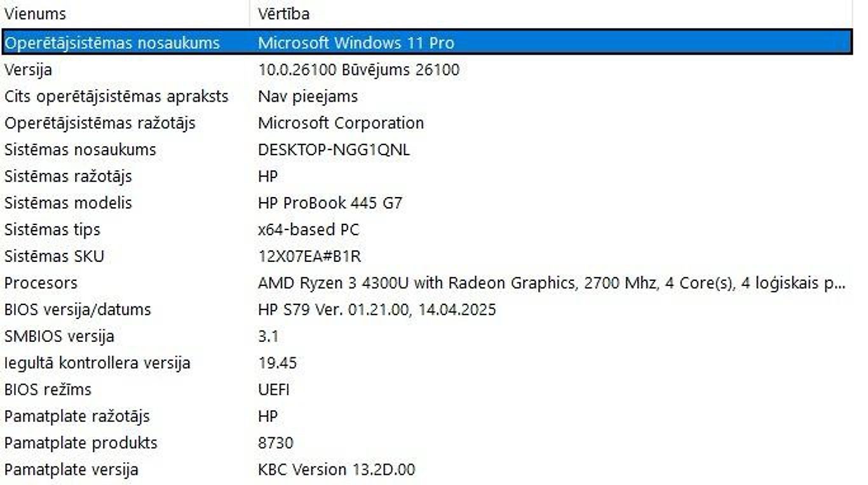The height and width of the screenshot is (485, 868).
Task: Select the 'SMBIOS versija' row label
Action: (59, 337)
